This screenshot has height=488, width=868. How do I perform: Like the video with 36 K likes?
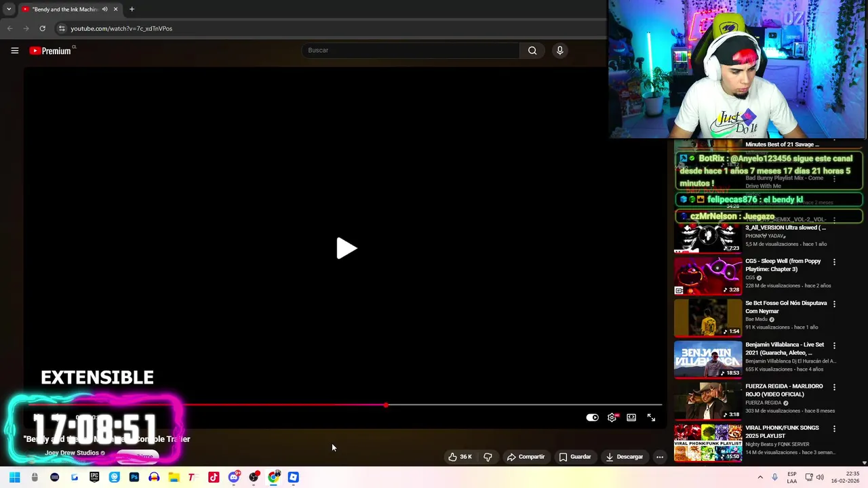(460, 457)
